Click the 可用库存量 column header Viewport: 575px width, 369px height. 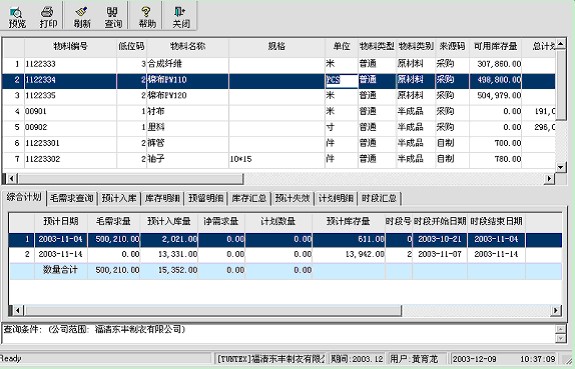(495, 47)
